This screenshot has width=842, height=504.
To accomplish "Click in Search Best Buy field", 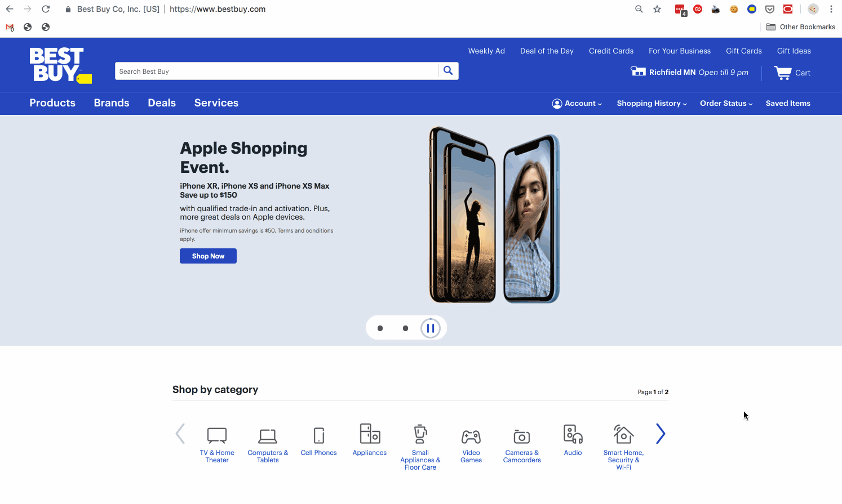I will point(276,71).
